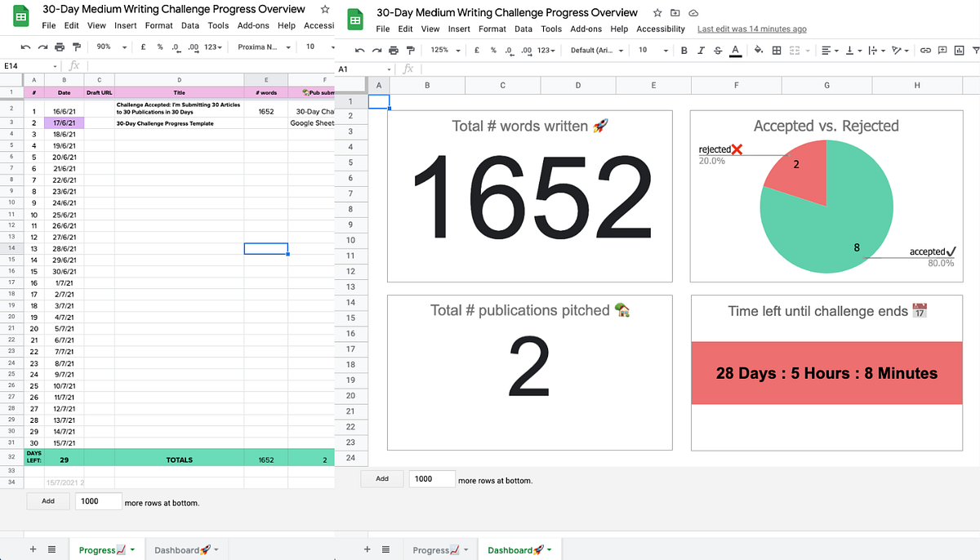
Task: Toggle italic formatting
Action: (x=702, y=51)
